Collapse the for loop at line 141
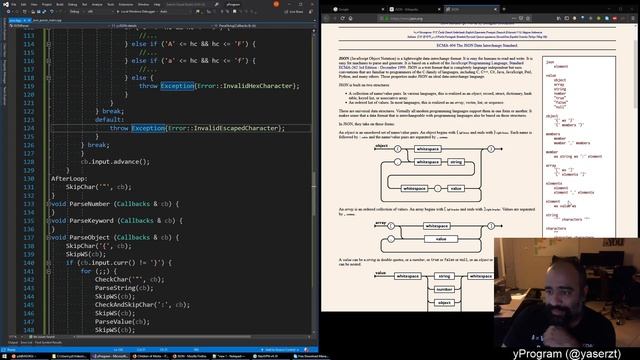 (49, 271)
